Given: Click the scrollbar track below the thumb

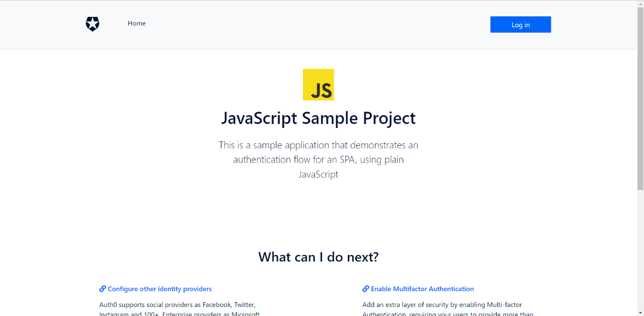Looking at the screenshot, I should point(640,248).
